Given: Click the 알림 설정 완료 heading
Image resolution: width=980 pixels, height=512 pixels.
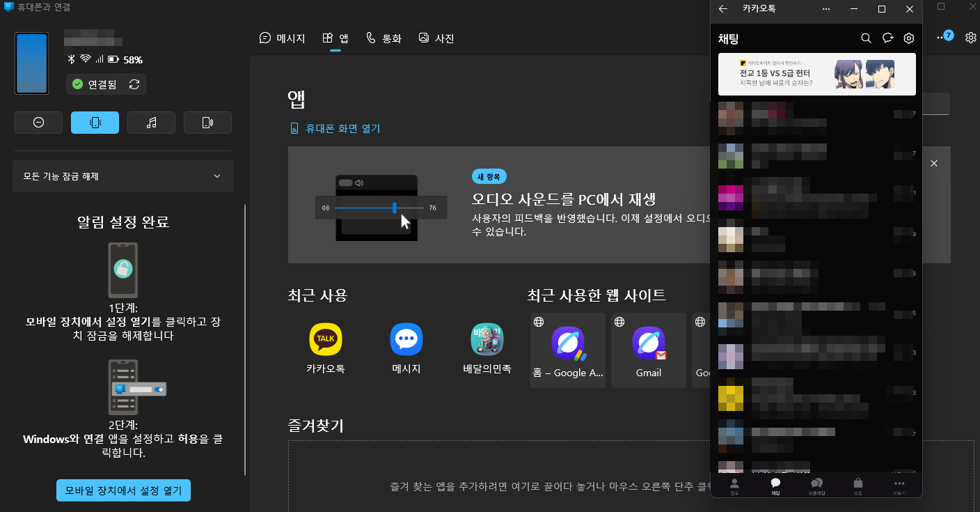Looking at the screenshot, I should click(123, 222).
